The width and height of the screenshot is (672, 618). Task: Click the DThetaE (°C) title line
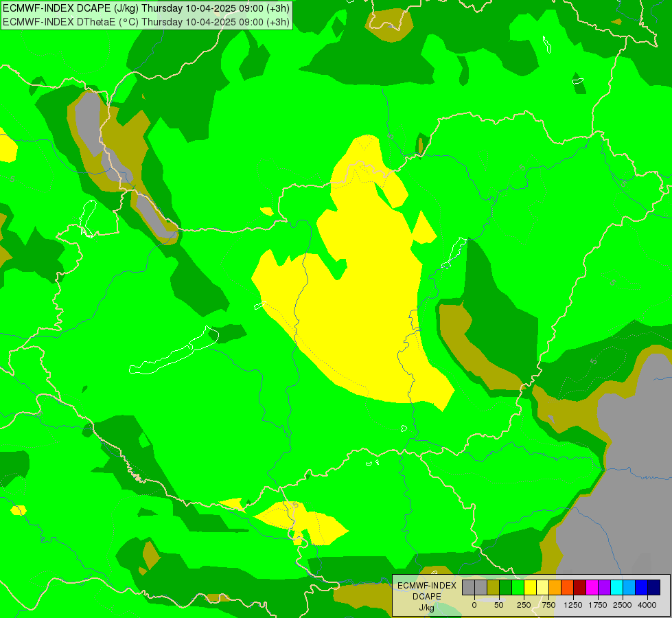[146, 22]
